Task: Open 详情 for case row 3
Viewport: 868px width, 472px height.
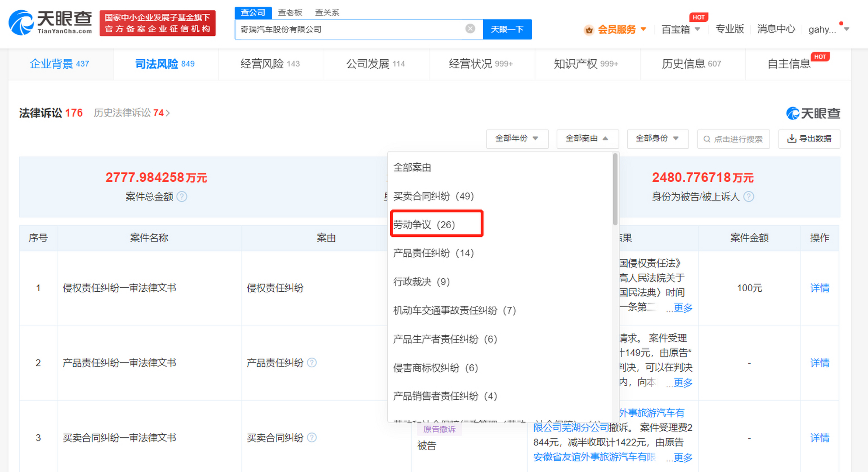Action: pyautogui.click(x=820, y=438)
